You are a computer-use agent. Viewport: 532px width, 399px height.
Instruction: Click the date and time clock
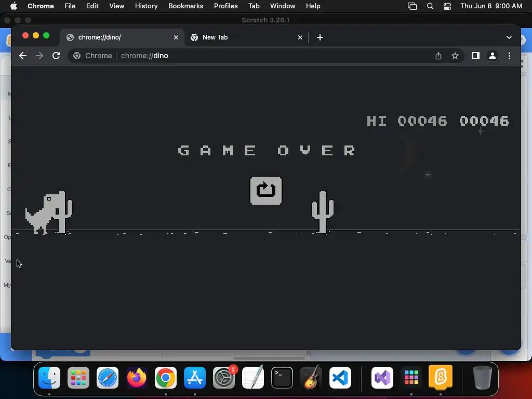coord(491,6)
